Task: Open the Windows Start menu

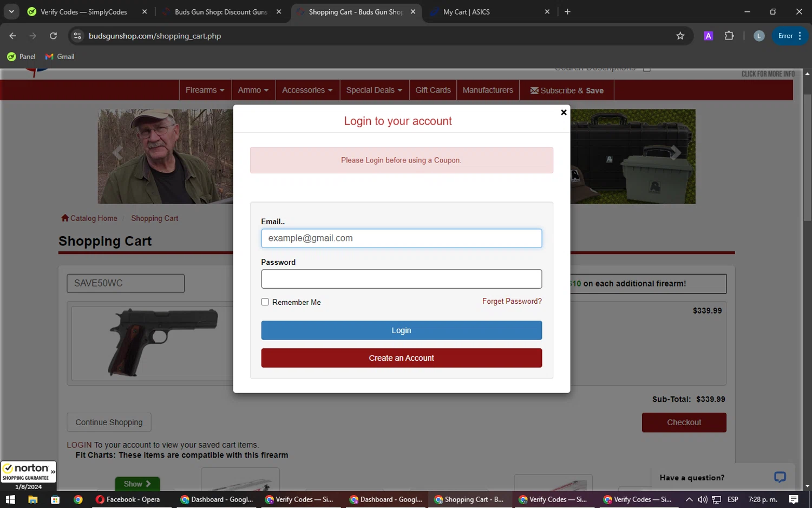Action: coord(10,499)
